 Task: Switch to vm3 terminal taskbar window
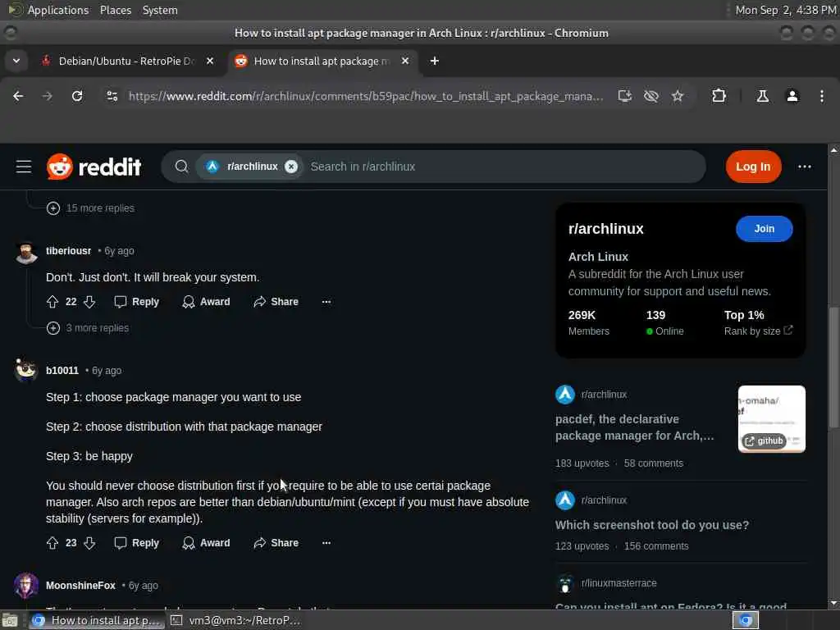click(236, 620)
